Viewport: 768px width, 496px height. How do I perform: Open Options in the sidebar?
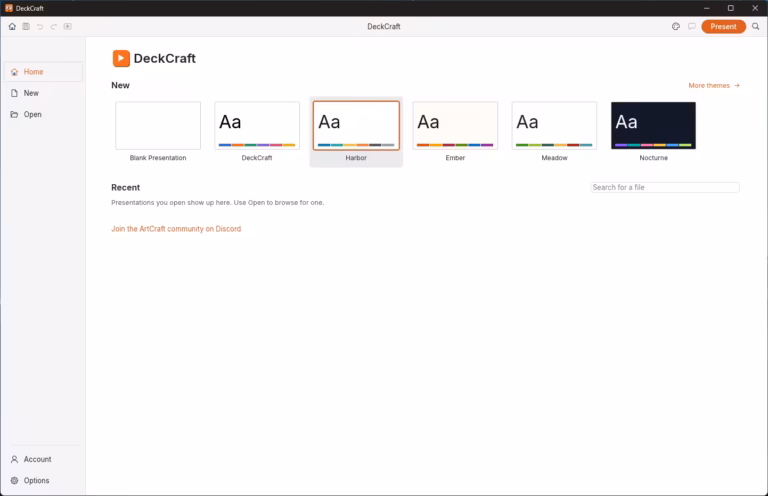43,480
